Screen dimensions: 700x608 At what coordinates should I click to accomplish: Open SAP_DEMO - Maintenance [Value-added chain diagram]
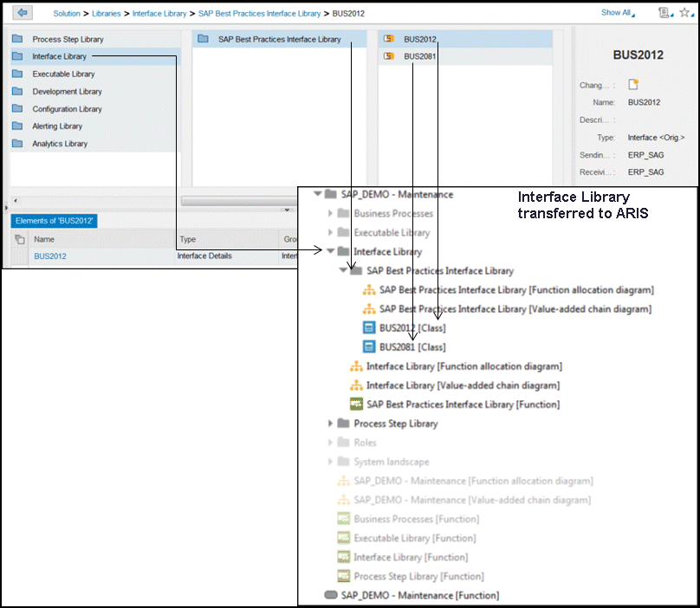tap(472, 500)
